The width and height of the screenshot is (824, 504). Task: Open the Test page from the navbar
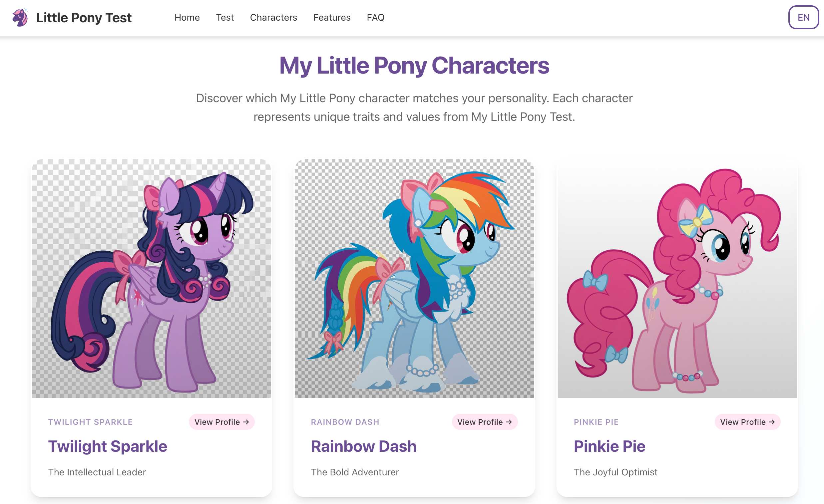[225, 17]
